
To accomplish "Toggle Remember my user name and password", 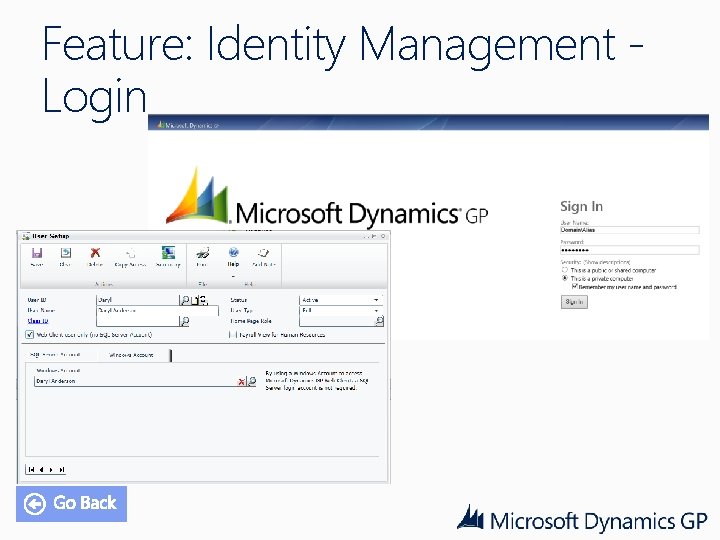I will [574, 287].
